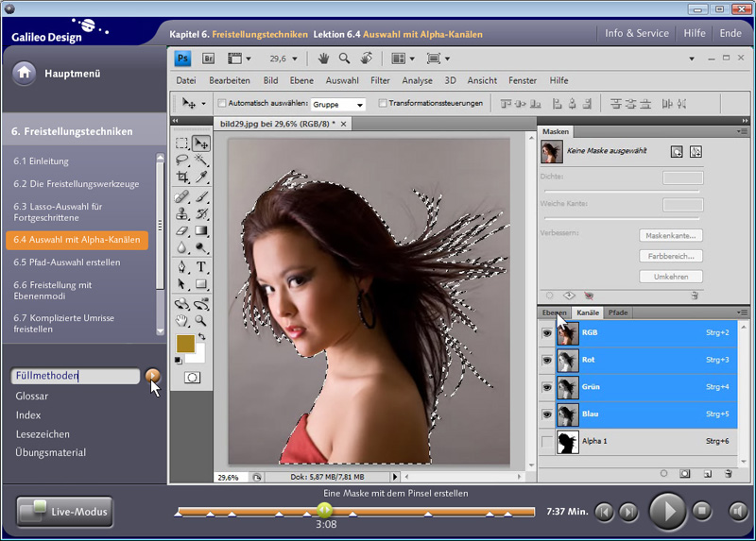The image size is (756, 541).
Task: Open lesson 6.5 Pfad-Auswahl erstellen
Action: pyautogui.click(x=67, y=262)
